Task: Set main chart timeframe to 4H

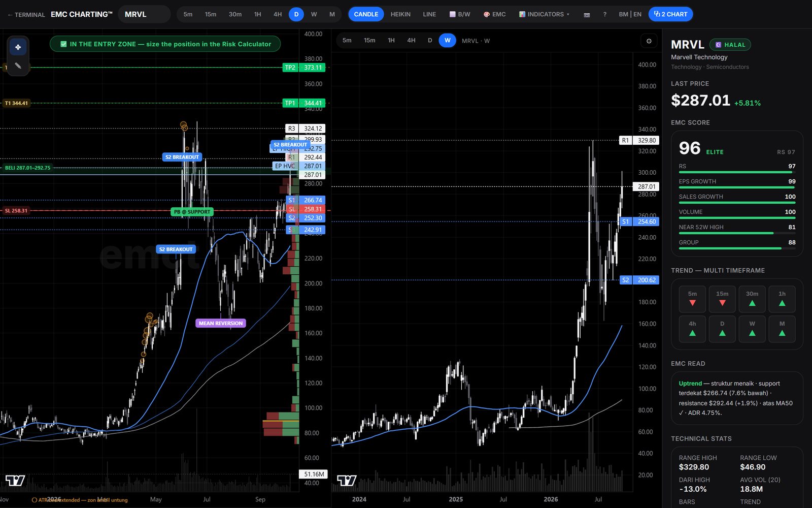Action: click(278, 15)
